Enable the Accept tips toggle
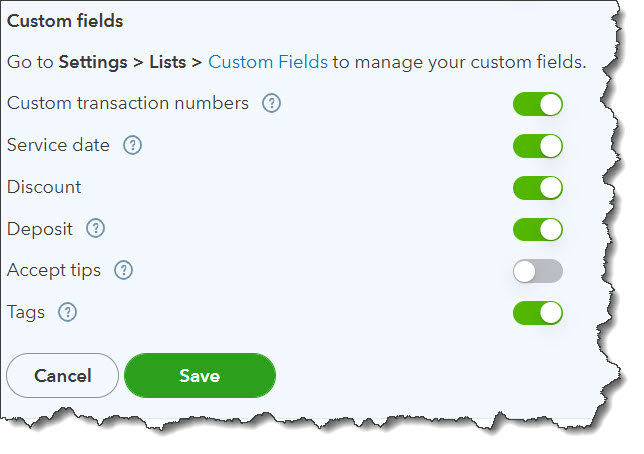The width and height of the screenshot is (644, 454). (x=538, y=271)
